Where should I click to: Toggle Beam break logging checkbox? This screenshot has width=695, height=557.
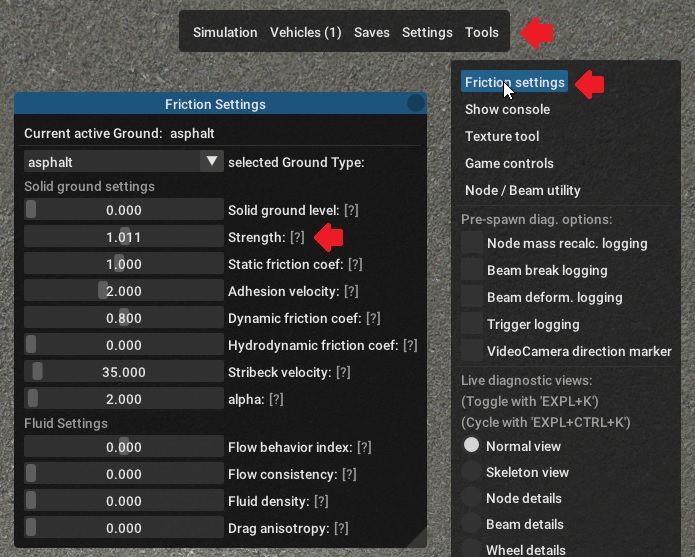pyautogui.click(x=472, y=270)
